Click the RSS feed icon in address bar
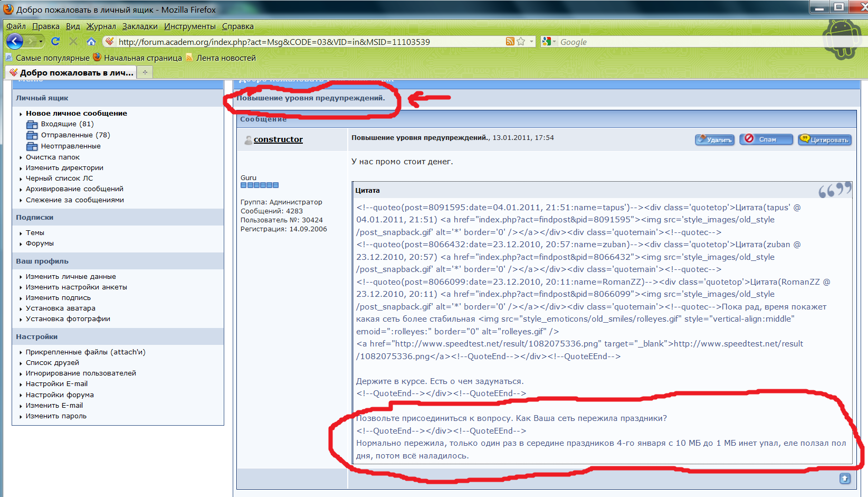Screen dimensions: 868x497 pyautogui.click(x=510, y=42)
